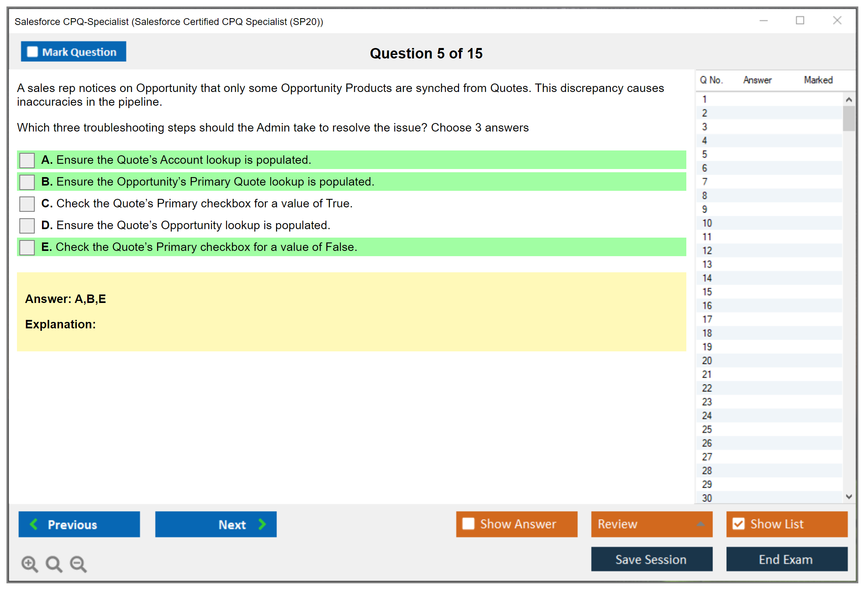Minimize the exam window
Image resolution: width=868 pixels, height=593 pixels.
pyautogui.click(x=763, y=21)
